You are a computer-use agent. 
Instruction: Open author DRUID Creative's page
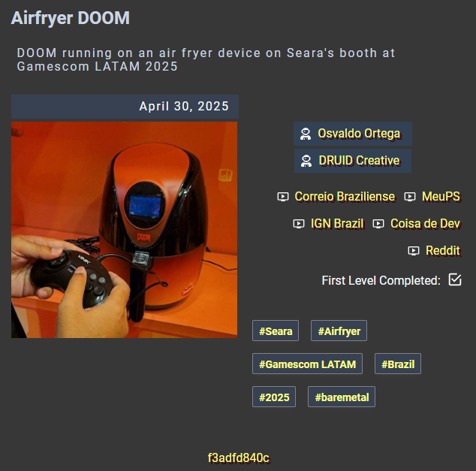(353, 161)
